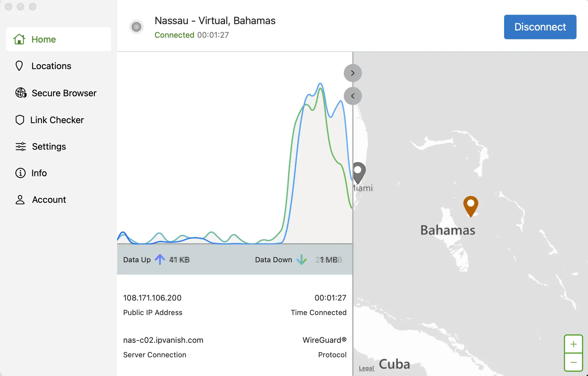Click the public IP address 108.171.106.200
Viewport: 588px width, 376px height.
point(152,298)
